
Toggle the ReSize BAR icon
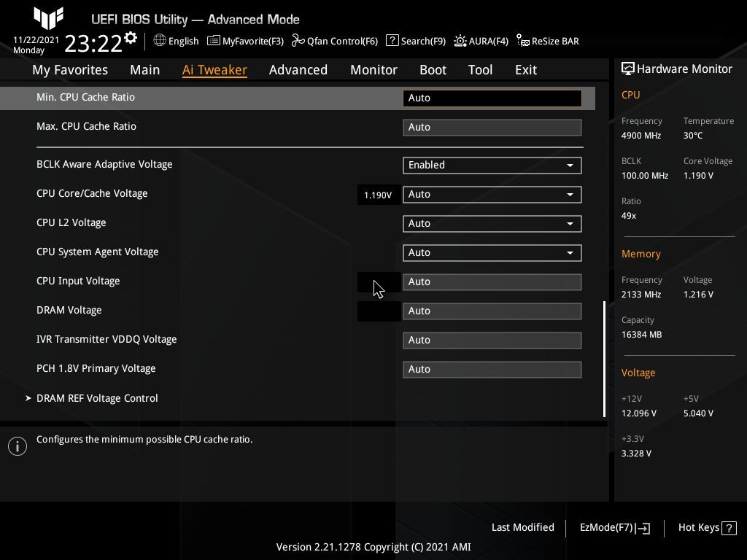click(x=522, y=41)
